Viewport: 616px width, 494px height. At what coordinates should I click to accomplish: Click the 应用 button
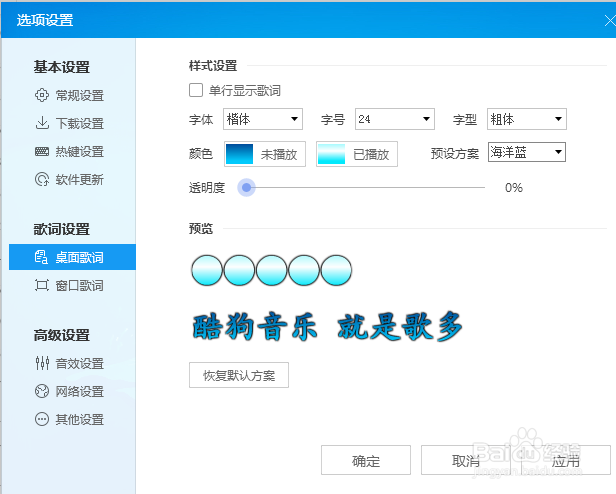point(566,460)
